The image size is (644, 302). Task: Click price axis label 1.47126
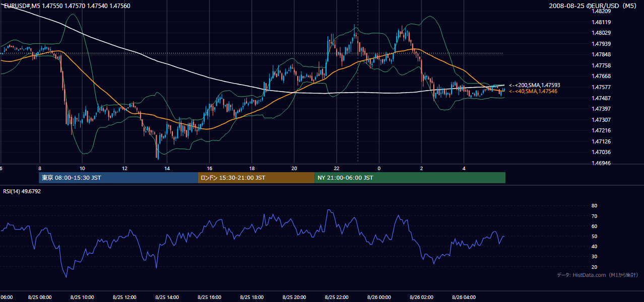click(x=602, y=141)
